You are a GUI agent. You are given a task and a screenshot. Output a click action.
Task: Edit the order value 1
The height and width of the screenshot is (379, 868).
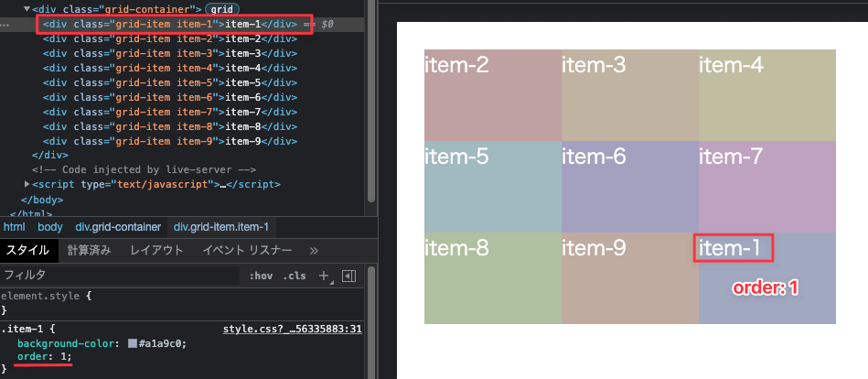(63, 357)
